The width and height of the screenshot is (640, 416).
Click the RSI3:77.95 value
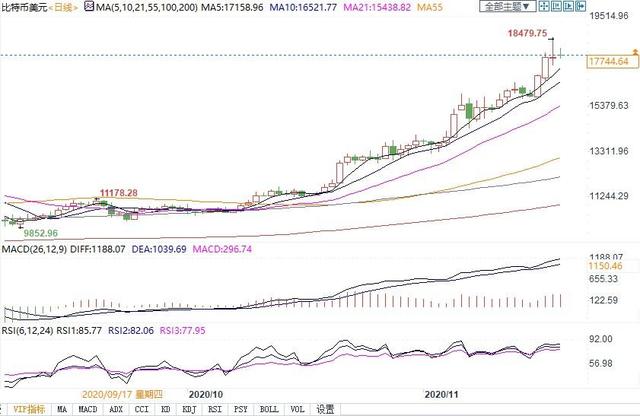[182, 330]
